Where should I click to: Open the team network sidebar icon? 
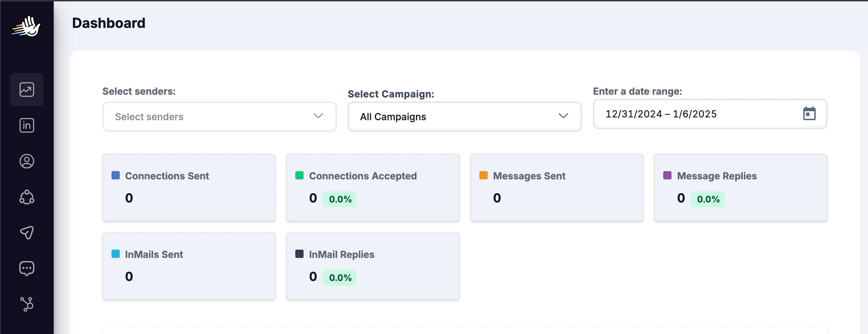click(x=27, y=197)
